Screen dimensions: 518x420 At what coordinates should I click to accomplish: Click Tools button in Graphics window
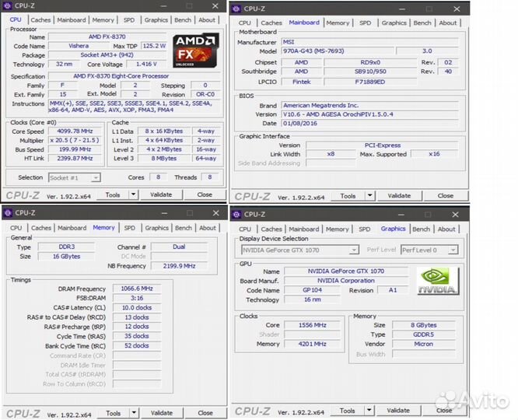click(x=348, y=411)
